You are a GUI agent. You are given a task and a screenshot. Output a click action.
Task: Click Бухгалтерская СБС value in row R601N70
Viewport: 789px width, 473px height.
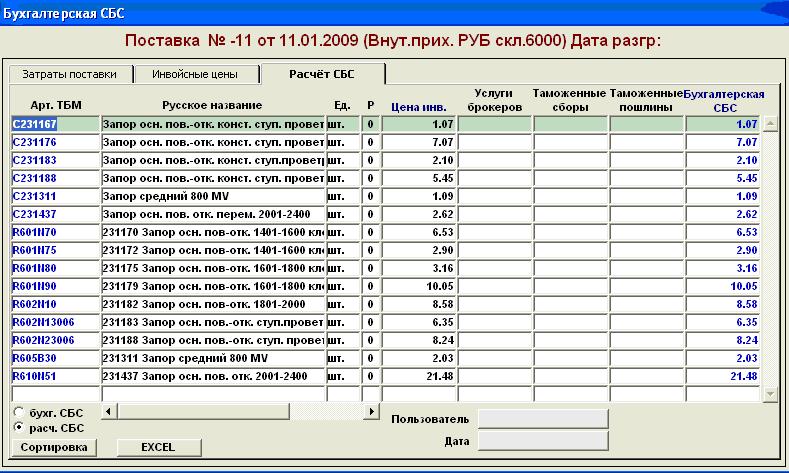pos(723,232)
